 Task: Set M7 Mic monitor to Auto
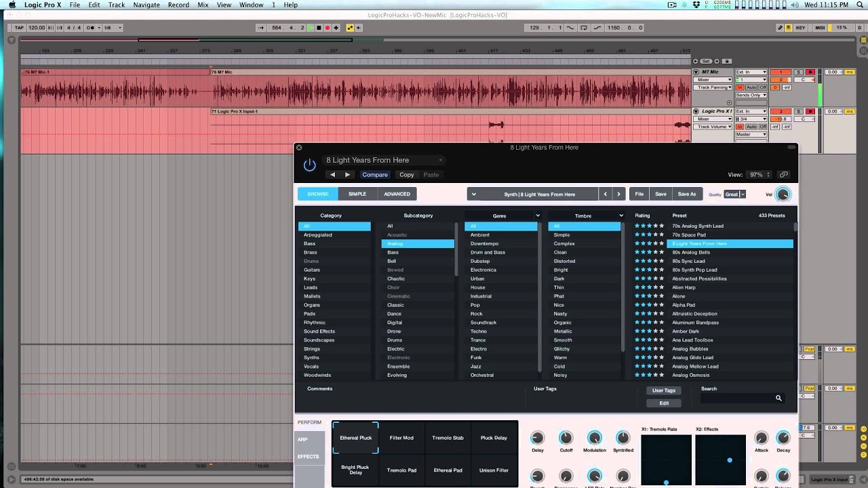[751, 87]
